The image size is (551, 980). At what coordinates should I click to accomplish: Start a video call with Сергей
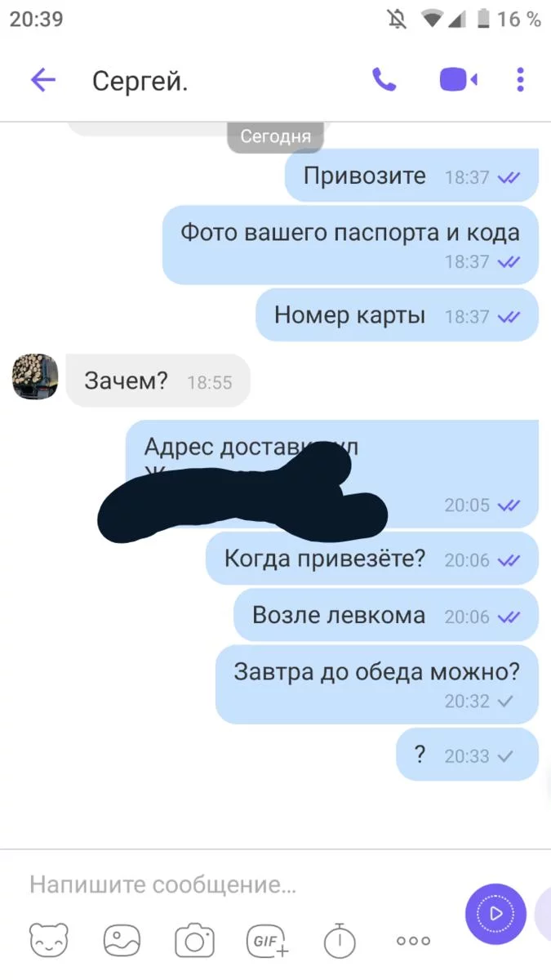point(458,80)
